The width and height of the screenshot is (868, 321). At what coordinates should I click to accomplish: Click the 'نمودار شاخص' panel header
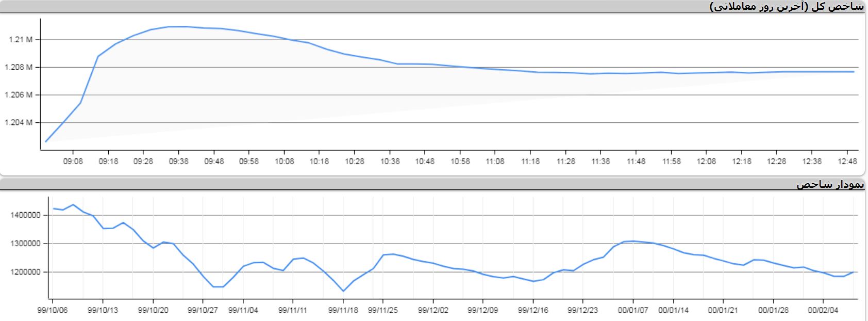coord(830,184)
